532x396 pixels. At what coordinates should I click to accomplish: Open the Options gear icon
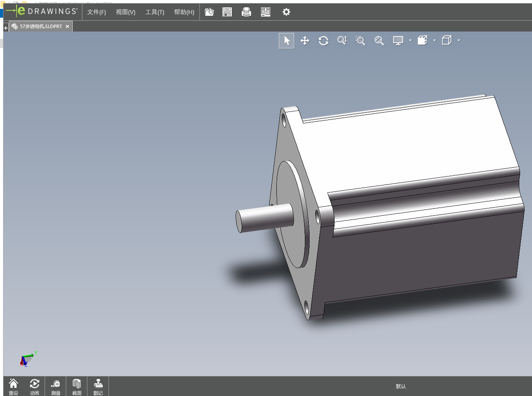(x=286, y=12)
